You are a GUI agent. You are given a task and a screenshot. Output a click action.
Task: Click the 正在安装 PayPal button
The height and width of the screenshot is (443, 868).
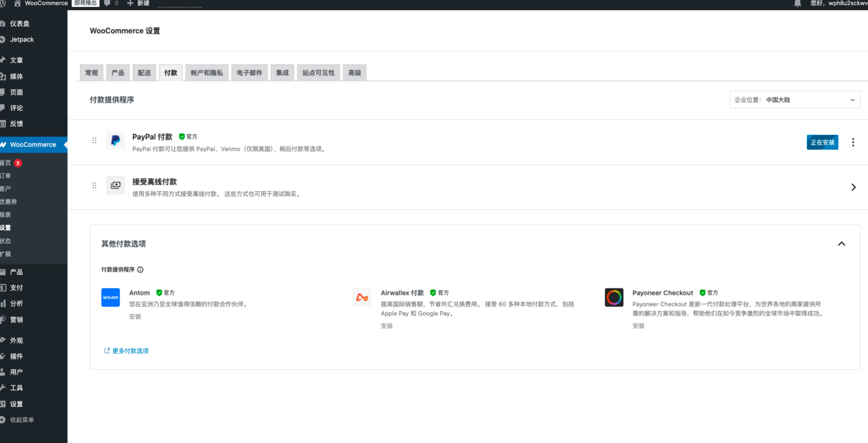(x=822, y=142)
